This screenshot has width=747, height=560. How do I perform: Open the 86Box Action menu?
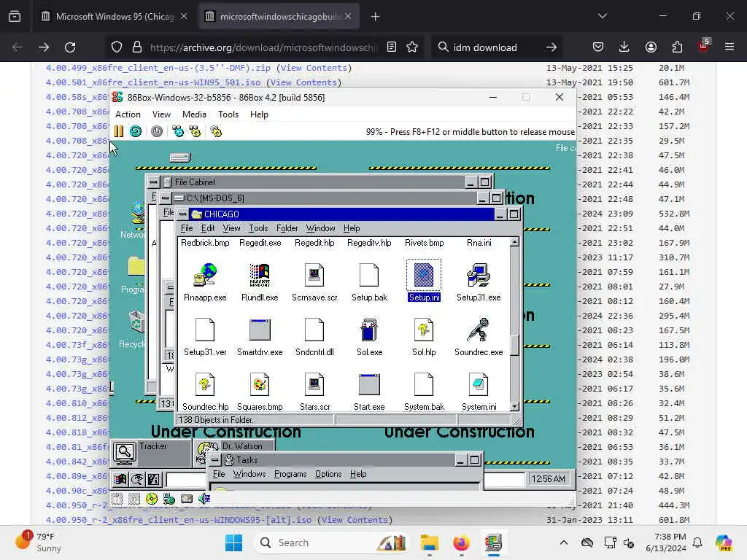[x=128, y=114]
